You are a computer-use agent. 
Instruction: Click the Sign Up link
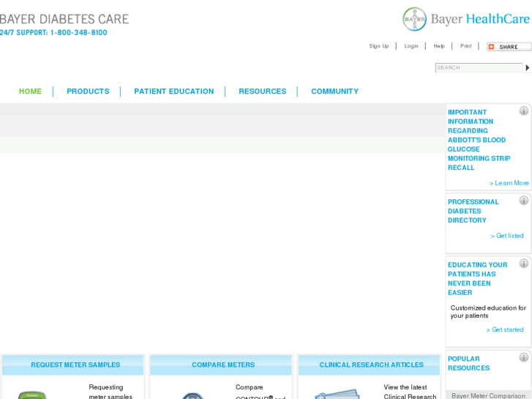[378, 46]
